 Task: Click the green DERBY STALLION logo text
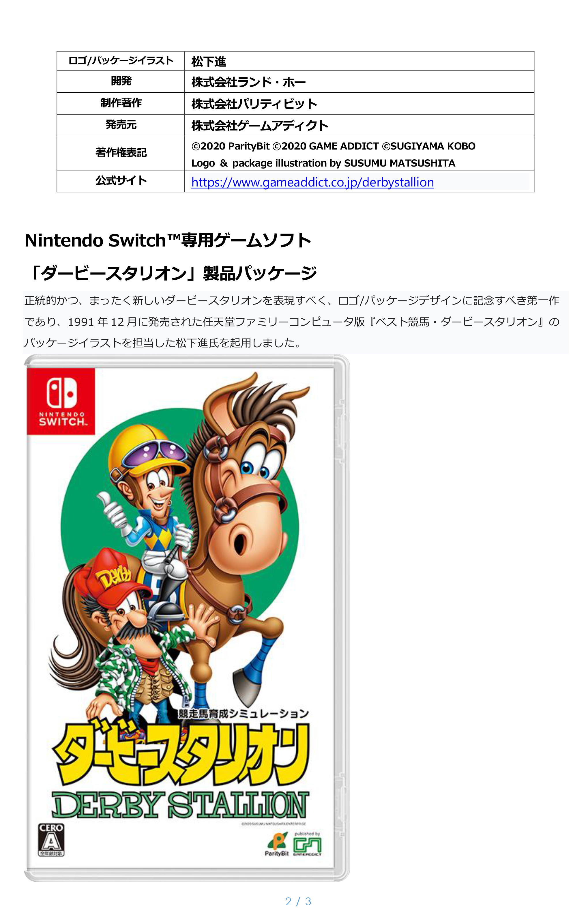(180, 805)
